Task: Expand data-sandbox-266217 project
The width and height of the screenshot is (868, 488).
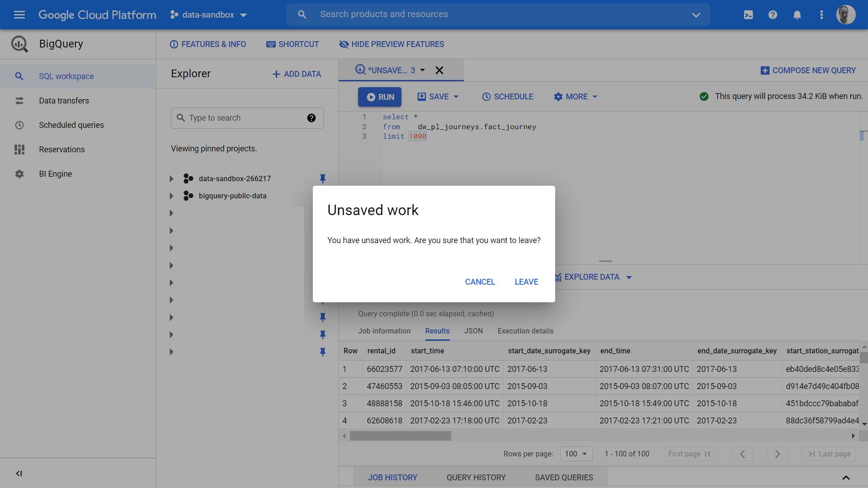Action: point(171,179)
